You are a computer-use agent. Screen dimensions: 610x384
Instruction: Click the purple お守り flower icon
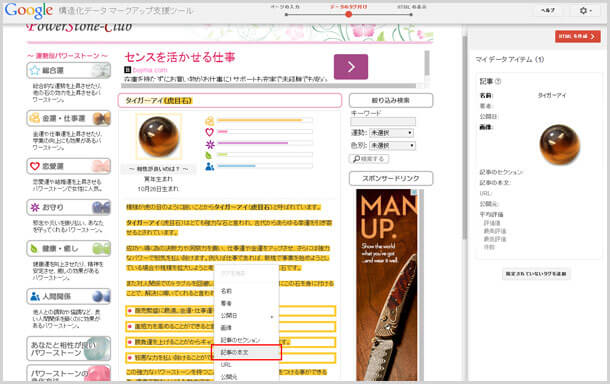[x=35, y=207]
